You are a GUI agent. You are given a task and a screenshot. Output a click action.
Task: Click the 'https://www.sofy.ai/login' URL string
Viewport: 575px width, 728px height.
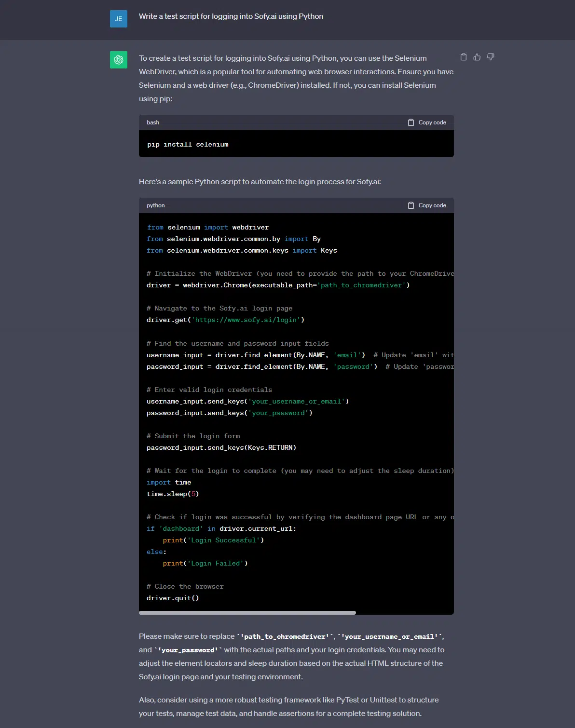point(246,320)
